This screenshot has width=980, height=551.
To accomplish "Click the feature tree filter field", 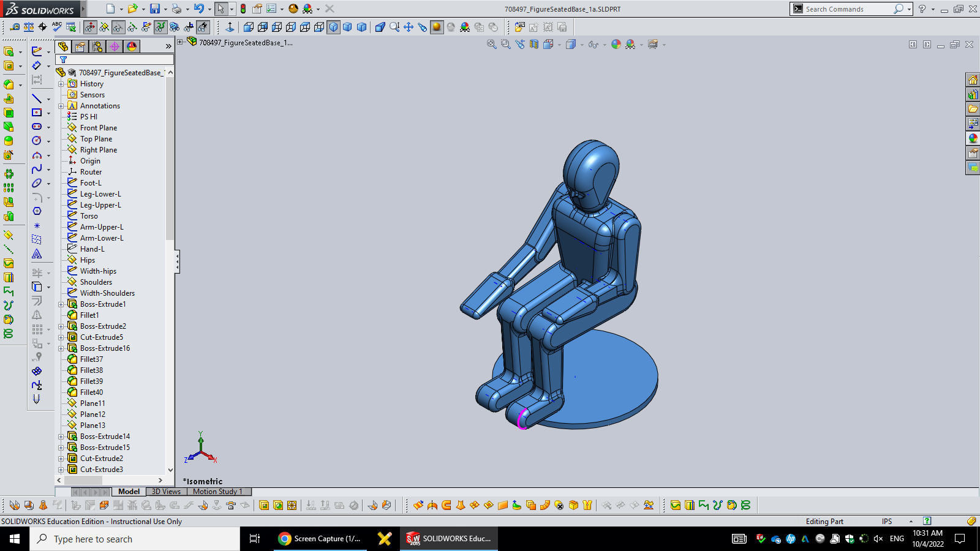I will [x=115, y=59].
